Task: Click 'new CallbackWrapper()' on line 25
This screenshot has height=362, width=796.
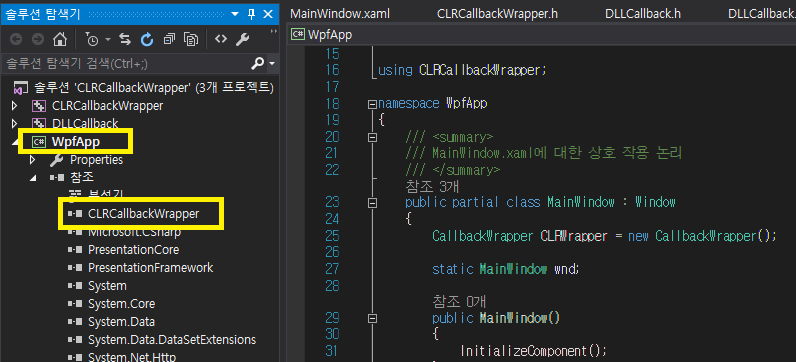Action: [x=699, y=236]
